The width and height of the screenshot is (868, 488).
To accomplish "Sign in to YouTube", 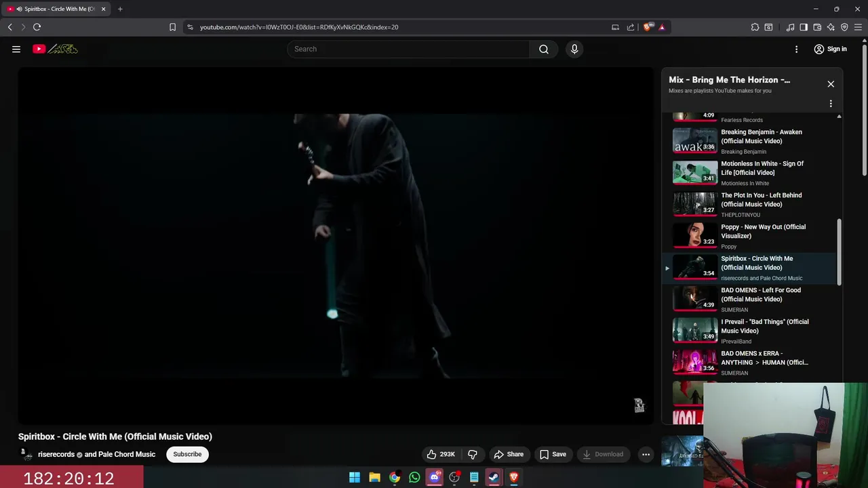I will [830, 49].
